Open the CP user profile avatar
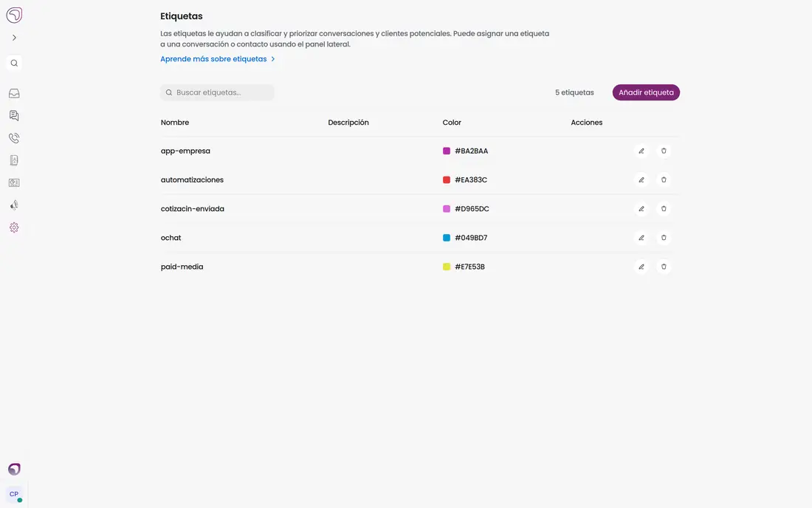812x508 pixels. (14, 495)
